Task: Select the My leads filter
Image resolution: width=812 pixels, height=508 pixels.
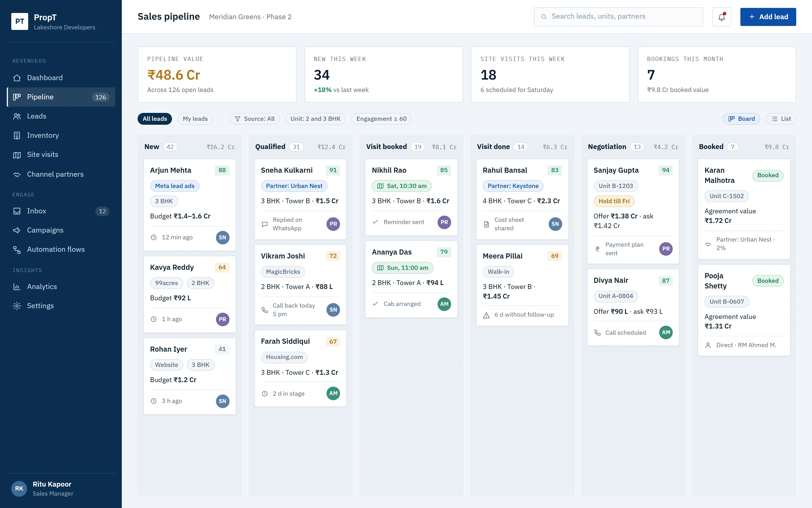Action: 195,119
